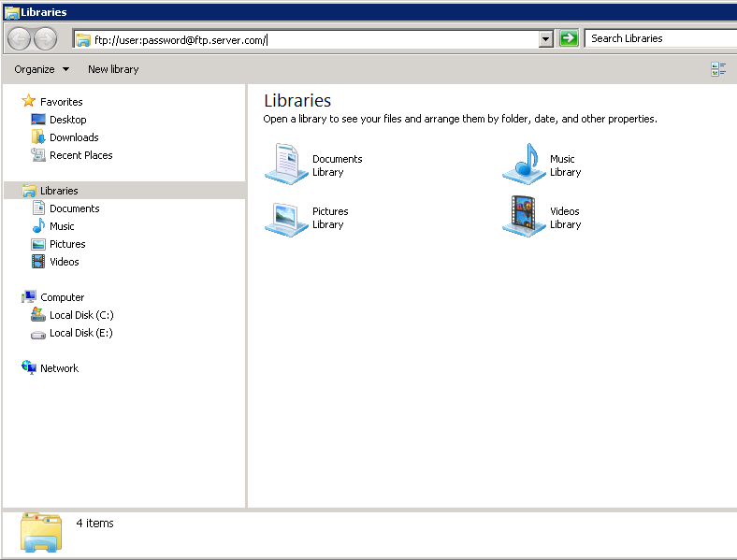The width and height of the screenshot is (737, 560).
Task: Click the '4 items' status text
Action: click(x=95, y=524)
